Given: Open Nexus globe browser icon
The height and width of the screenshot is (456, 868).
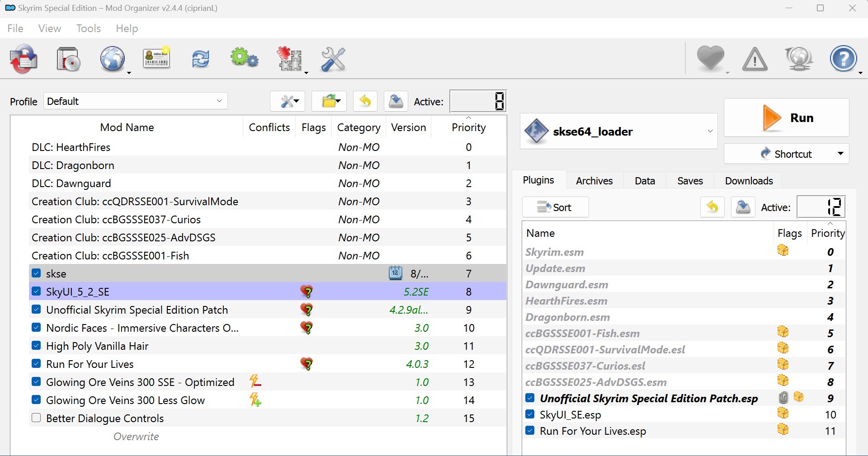Looking at the screenshot, I should pos(112,59).
